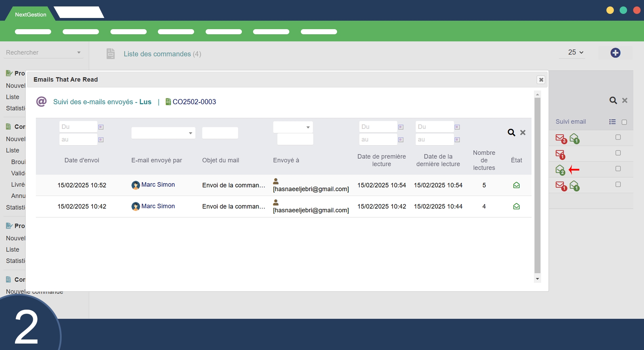Open green read-email icon with badge 2
644x350 pixels.
pos(560,170)
